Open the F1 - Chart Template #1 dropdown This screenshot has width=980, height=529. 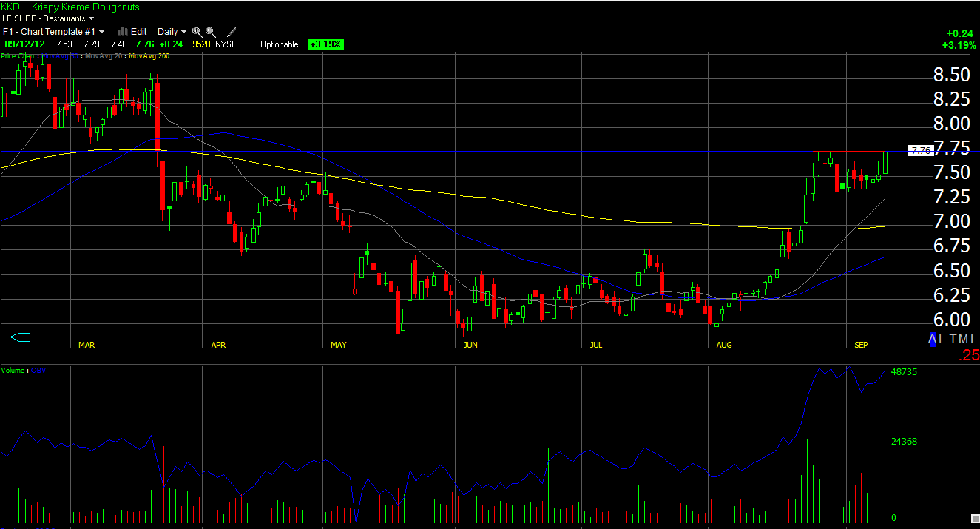[x=53, y=32]
